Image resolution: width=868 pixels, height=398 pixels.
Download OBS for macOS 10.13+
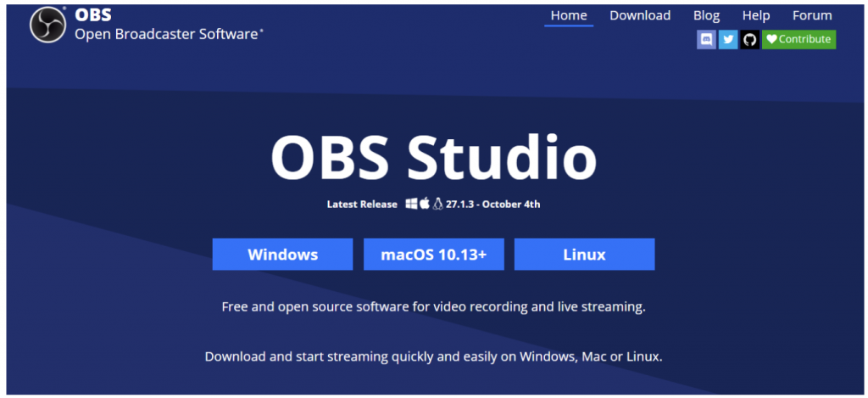433,255
